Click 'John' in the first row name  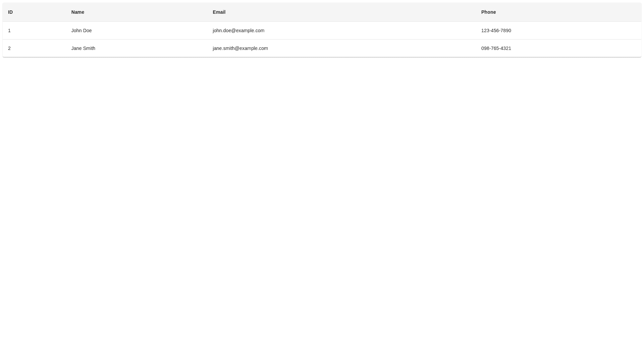[x=76, y=31]
